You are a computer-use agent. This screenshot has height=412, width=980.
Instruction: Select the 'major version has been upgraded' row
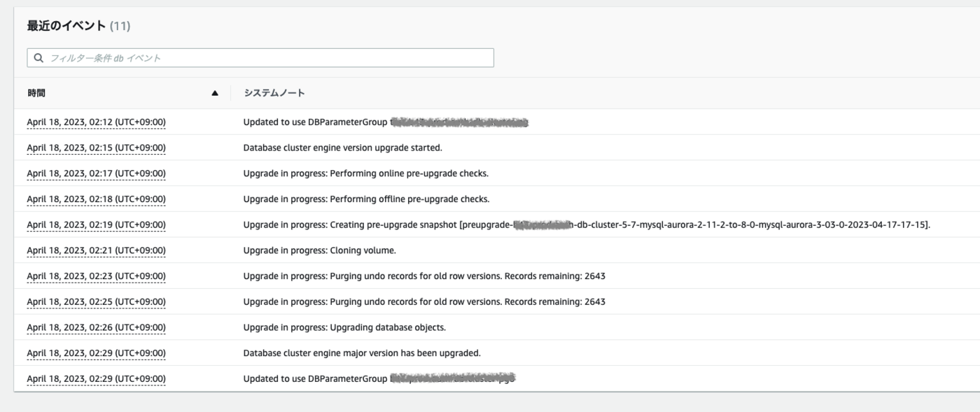(490, 353)
